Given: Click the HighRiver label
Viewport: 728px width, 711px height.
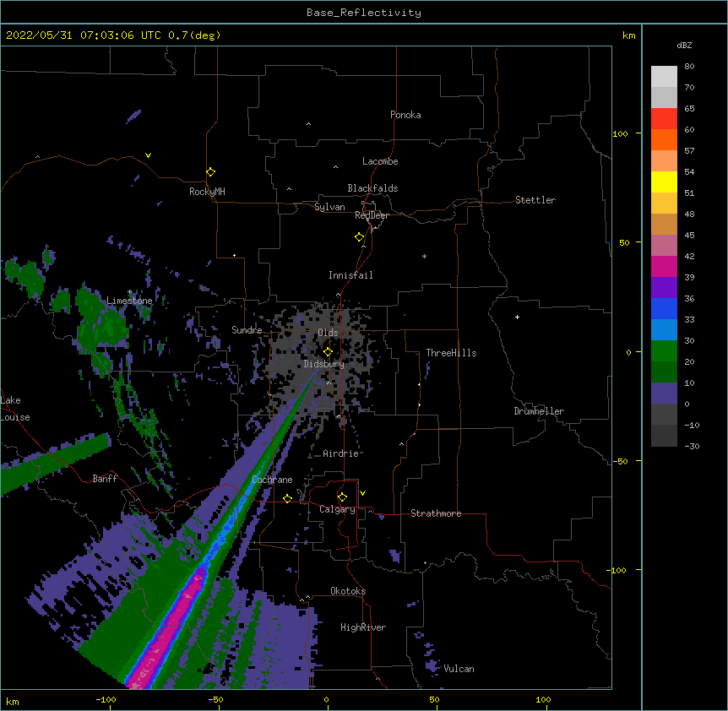Looking at the screenshot, I should coord(363,627).
